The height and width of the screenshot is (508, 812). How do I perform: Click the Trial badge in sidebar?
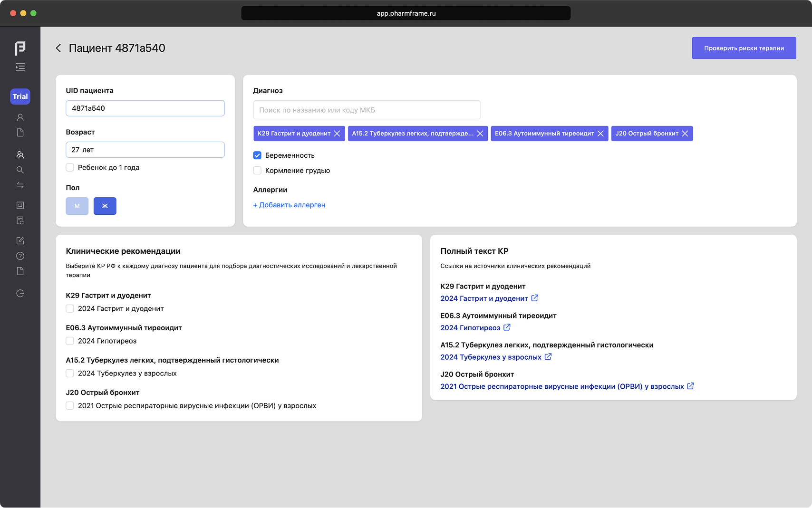(20, 96)
